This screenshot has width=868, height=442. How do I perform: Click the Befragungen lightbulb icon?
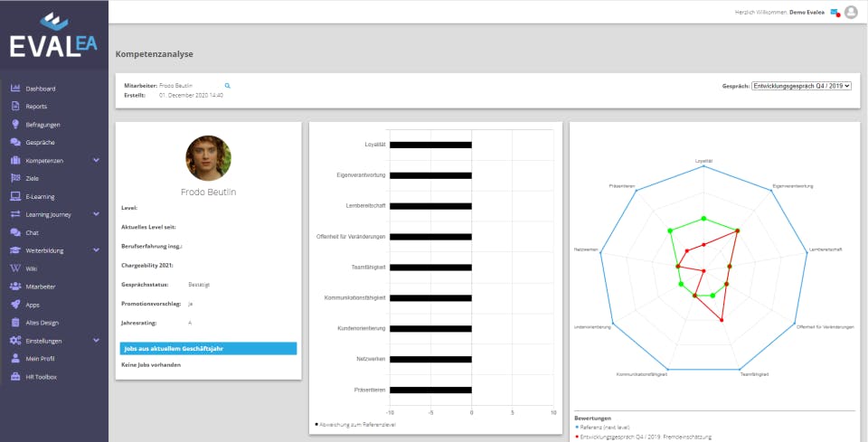15,125
